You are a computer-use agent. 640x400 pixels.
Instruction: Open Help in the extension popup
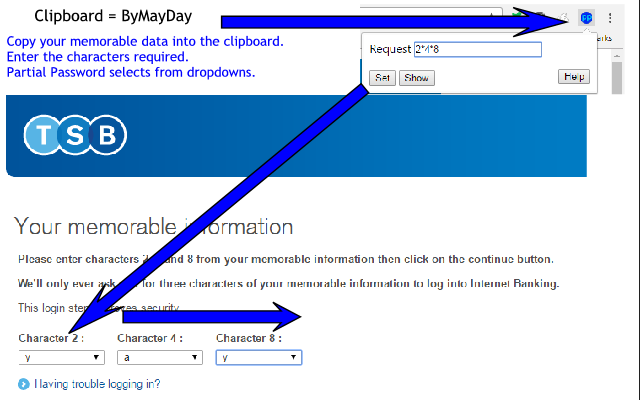coord(574,77)
